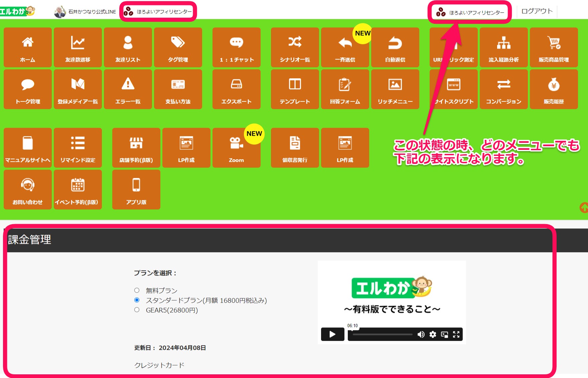Select the スタンダードプラン radio button
Image resolution: width=588 pixels, height=378 pixels.
coord(137,300)
